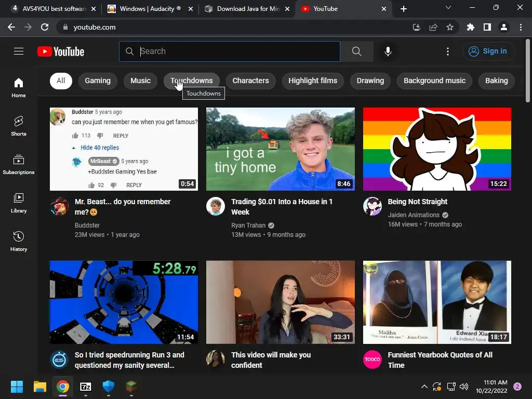Select the Baking filter chip

click(496, 81)
